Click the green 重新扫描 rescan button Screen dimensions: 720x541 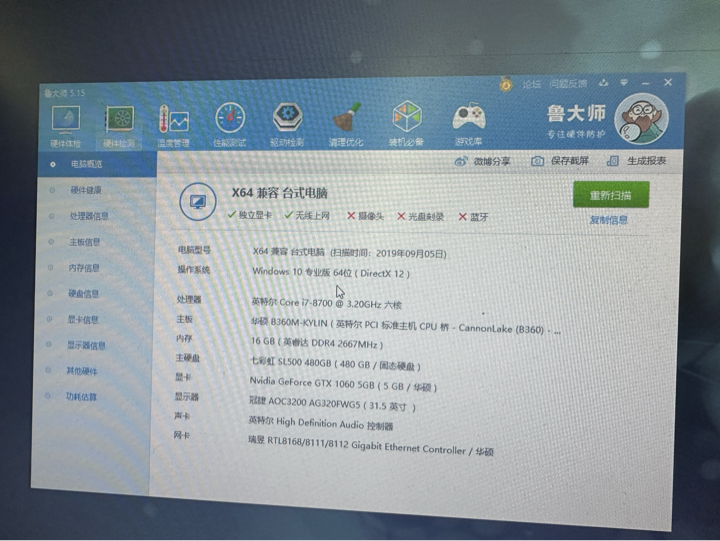tap(611, 195)
